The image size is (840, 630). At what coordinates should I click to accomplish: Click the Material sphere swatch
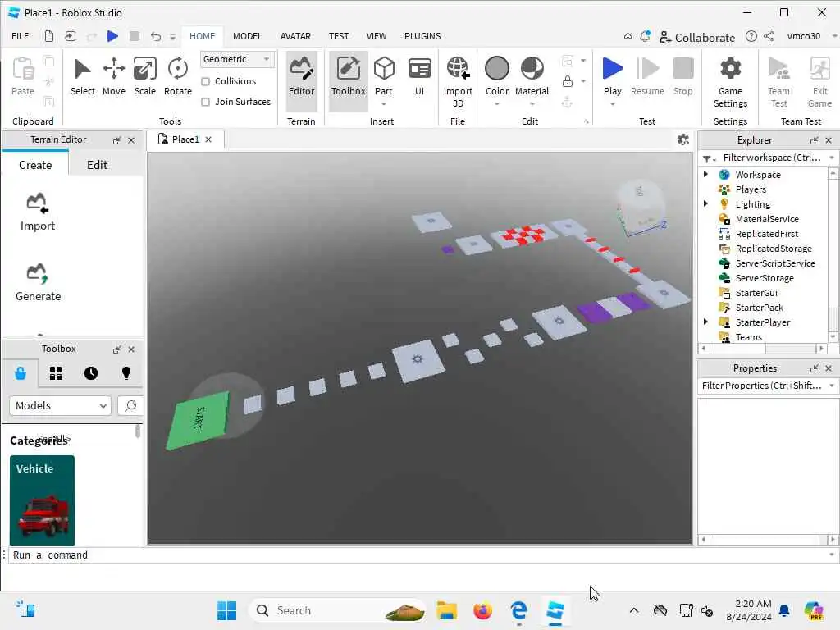pos(532,69)
